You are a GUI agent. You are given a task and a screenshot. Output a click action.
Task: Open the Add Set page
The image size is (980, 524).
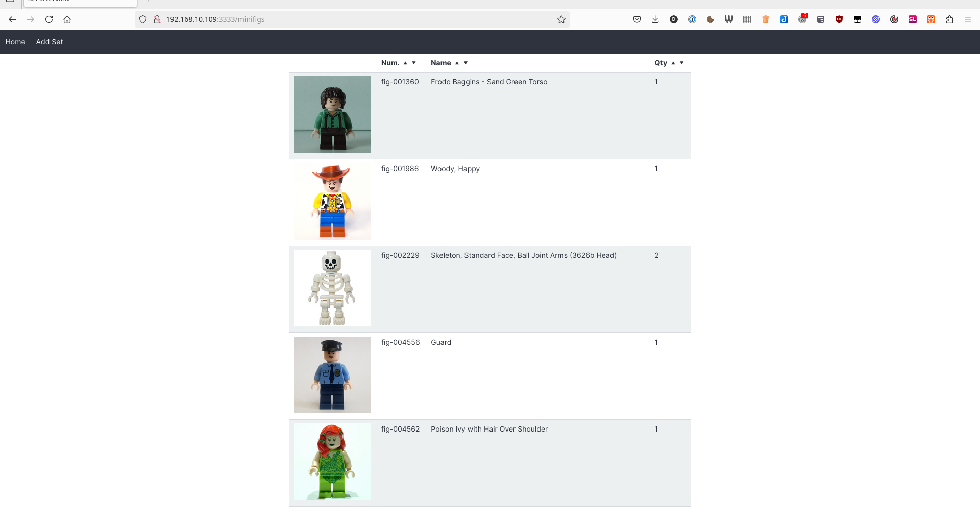click(50, 42)
